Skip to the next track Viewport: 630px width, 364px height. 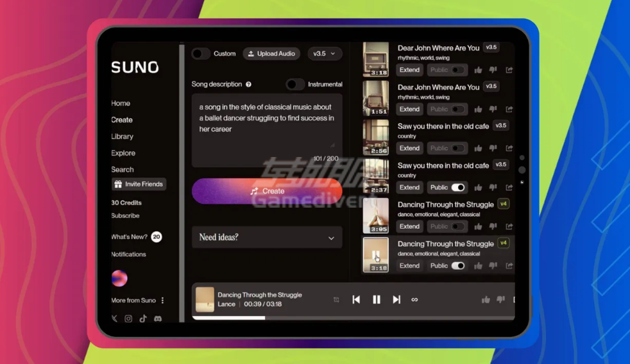396,299
